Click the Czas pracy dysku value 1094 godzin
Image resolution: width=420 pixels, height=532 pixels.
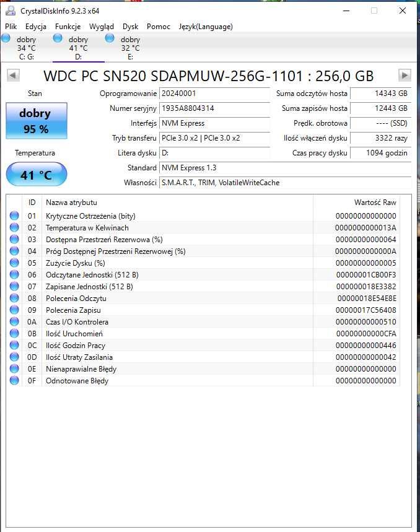pyautogui.click(x=380, y=153)
